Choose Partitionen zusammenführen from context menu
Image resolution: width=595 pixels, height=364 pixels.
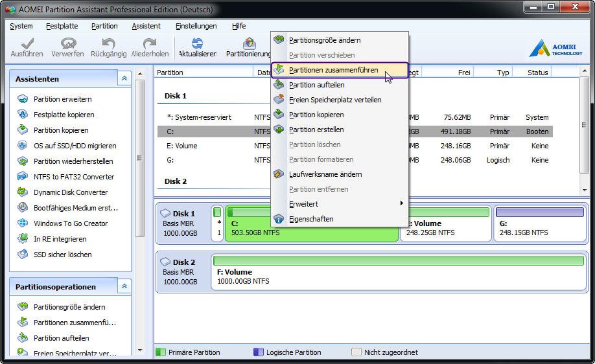[340, 70]
